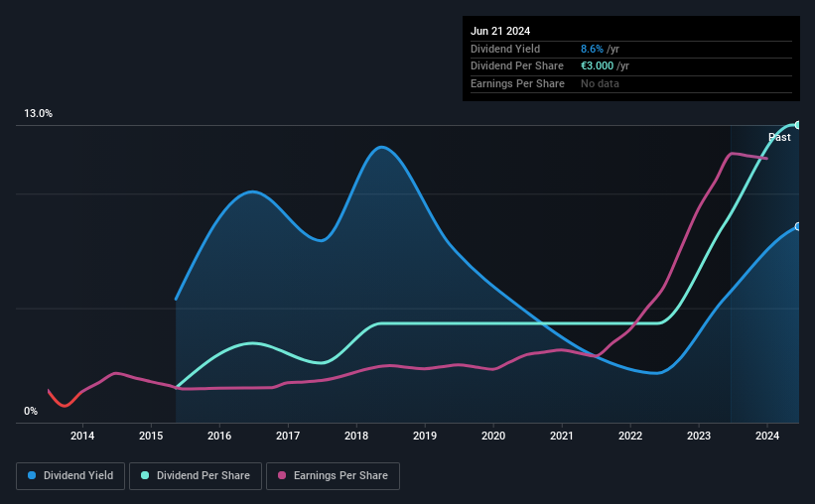
Task: Click the Earnings Per Share tooltip row label
Action: coord(517,83)
